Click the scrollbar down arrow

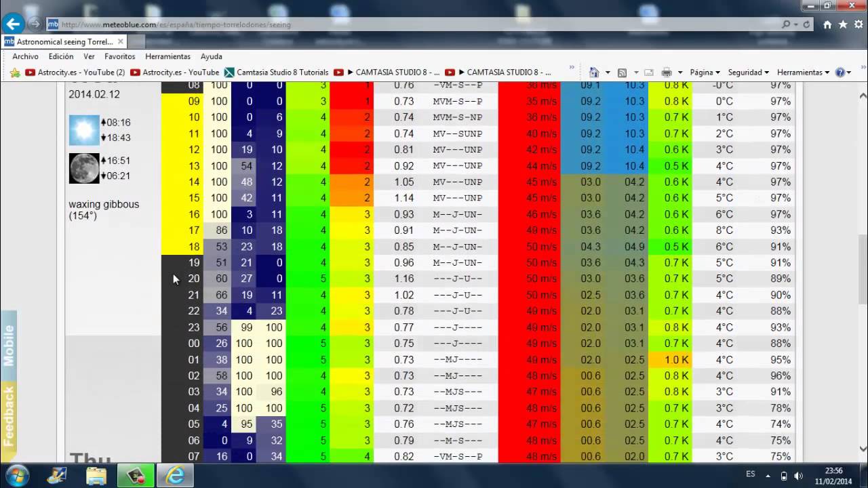863,448
